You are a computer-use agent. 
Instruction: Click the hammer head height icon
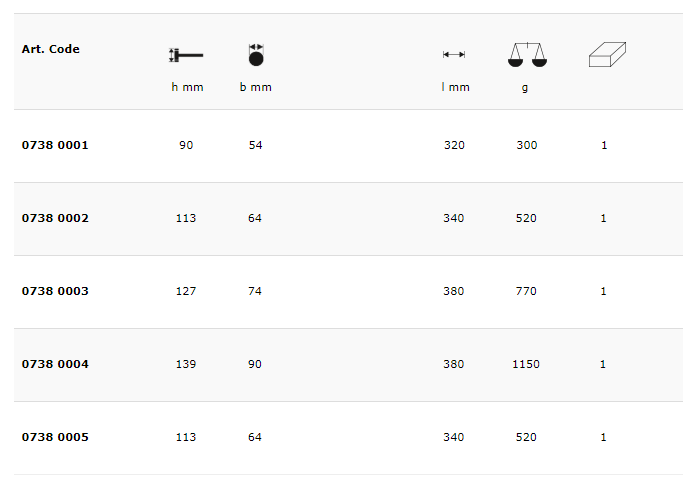coord(186,55)
